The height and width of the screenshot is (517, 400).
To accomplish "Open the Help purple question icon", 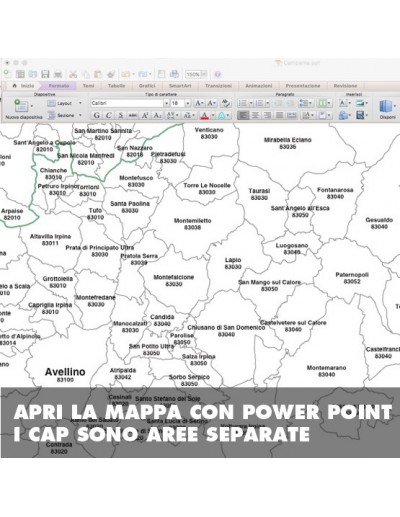I will coord(218,74).
